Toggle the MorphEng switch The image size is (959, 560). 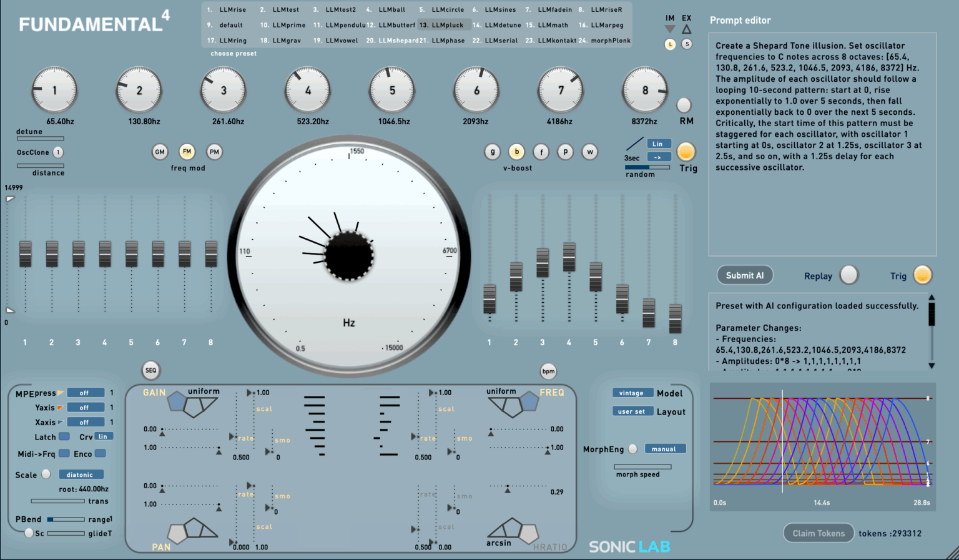tap(633, 448)
